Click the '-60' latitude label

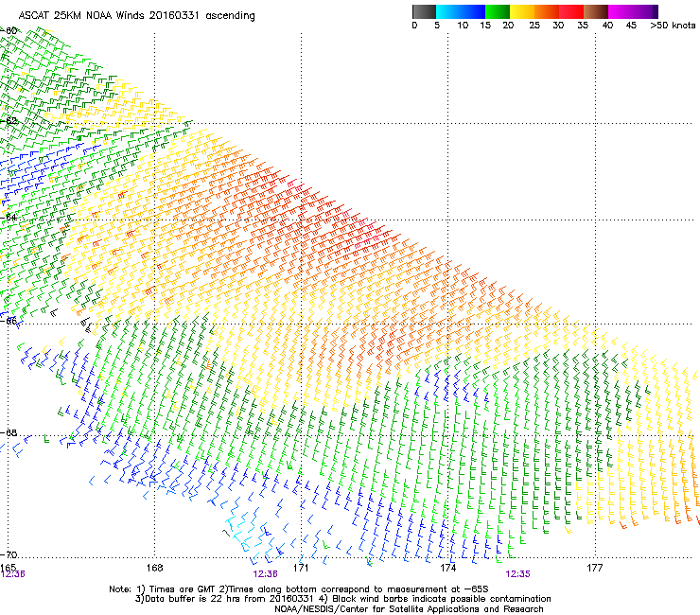(9, 31)
